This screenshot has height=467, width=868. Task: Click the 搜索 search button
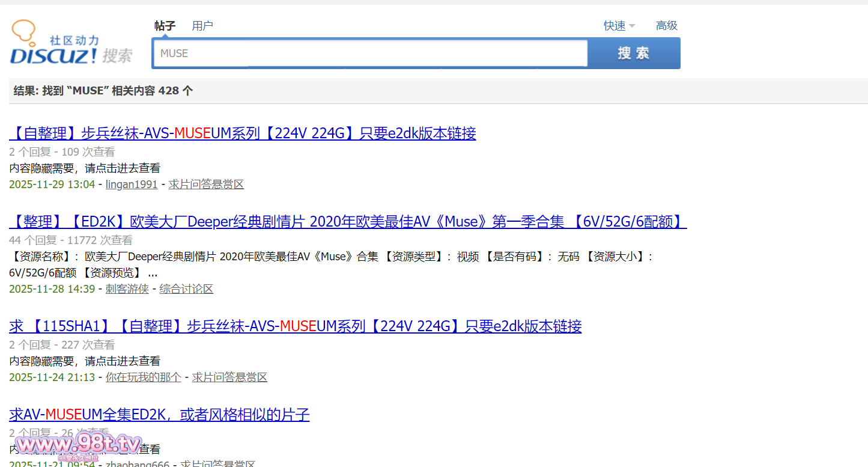tap(634, 53)
